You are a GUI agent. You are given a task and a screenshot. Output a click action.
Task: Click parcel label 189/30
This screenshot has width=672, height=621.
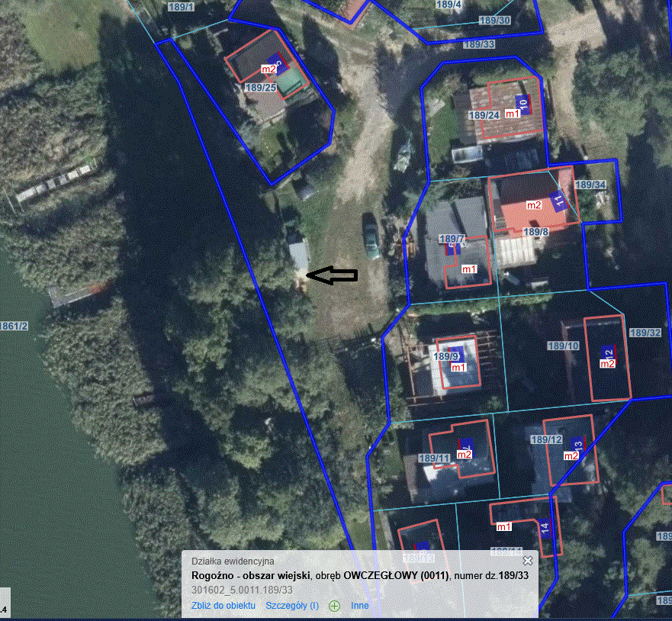494,20
